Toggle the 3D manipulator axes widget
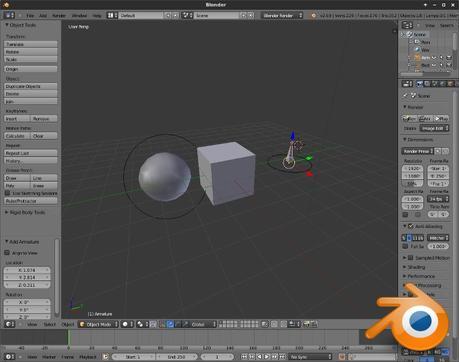 point(163,324)
